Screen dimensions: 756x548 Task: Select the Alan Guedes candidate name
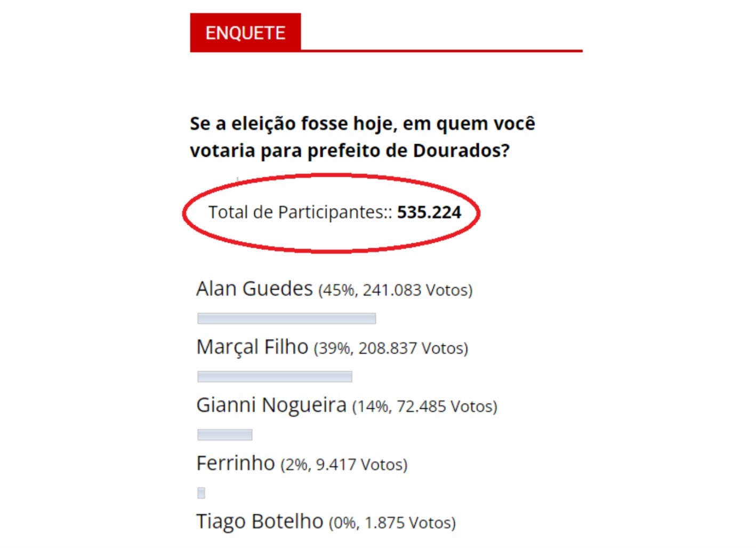point(254,289)
